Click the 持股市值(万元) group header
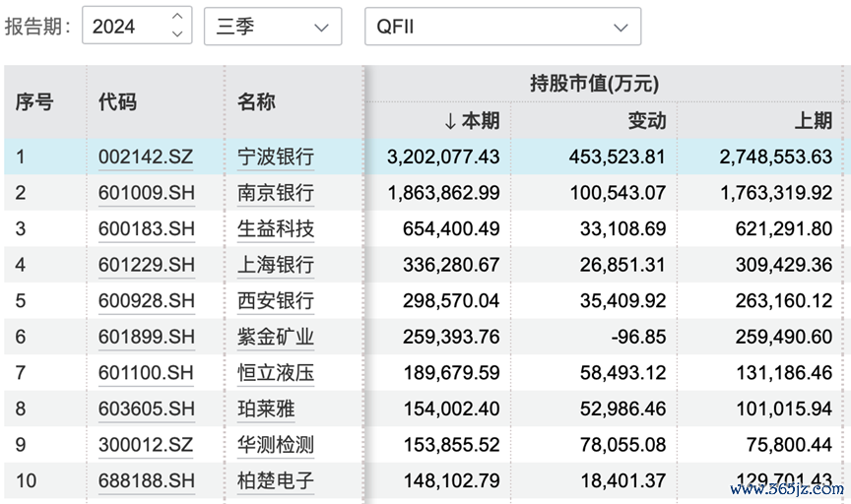The image size is (851, 504). pos(594,84)
